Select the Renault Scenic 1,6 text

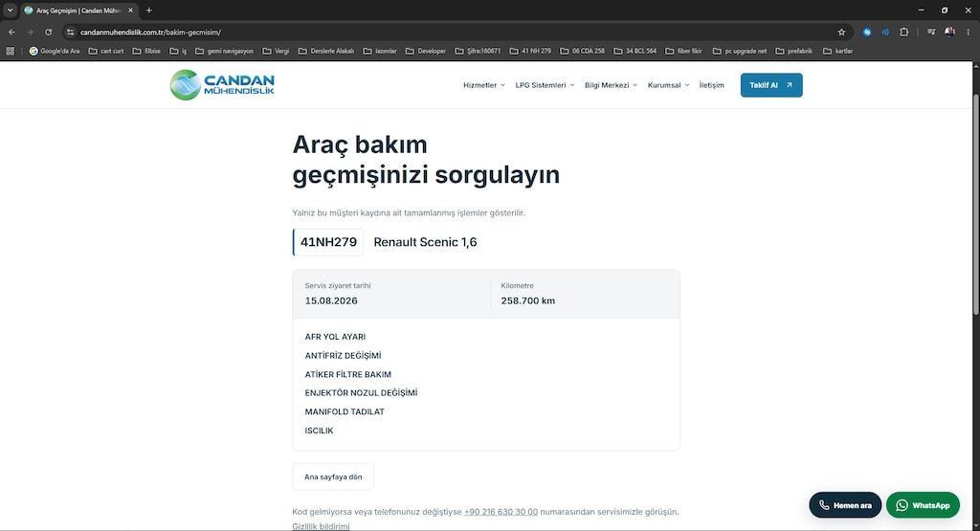click(x=425, y=242)
